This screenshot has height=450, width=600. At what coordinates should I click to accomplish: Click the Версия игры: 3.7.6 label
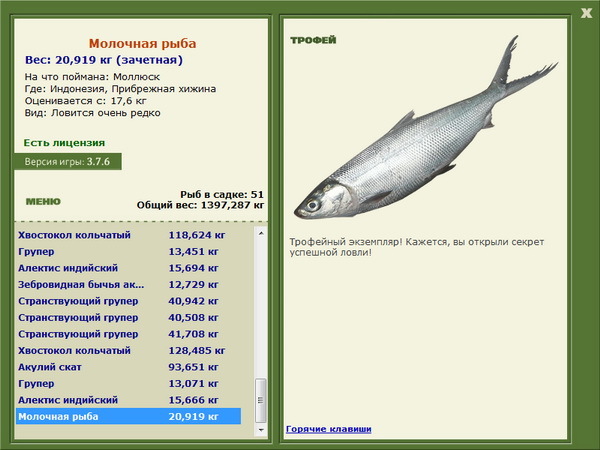[67, 161]
